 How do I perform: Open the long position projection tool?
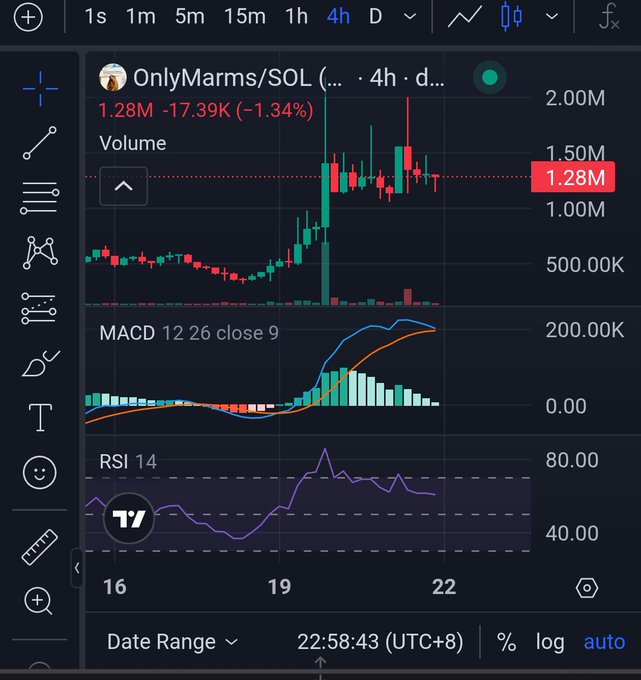[x=39, y=308]
